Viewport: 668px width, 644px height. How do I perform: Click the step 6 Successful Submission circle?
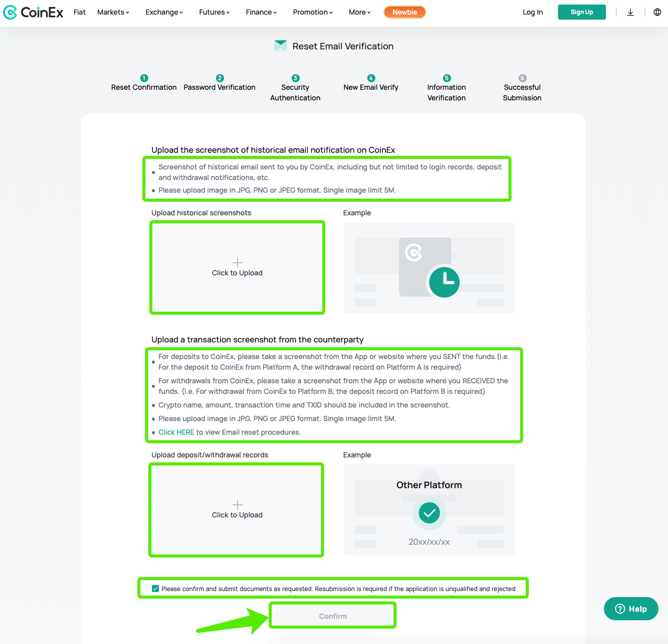click(x=522, y=78)
